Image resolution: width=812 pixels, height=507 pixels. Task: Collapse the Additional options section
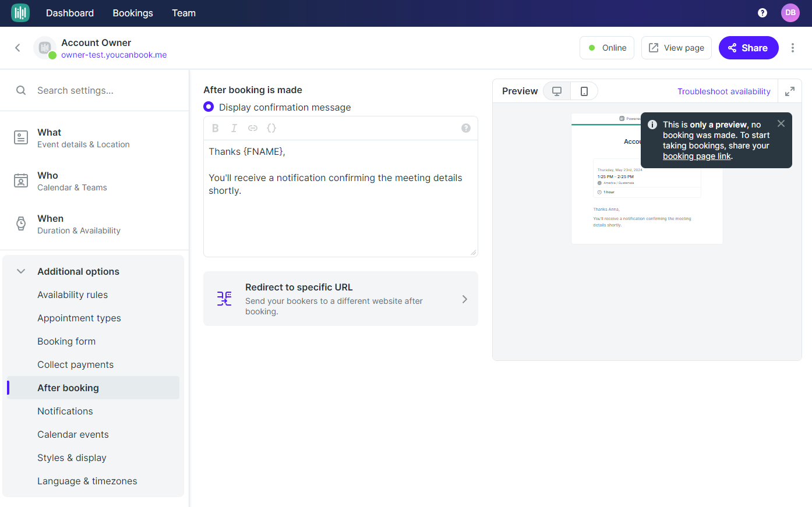click(21, 271)
